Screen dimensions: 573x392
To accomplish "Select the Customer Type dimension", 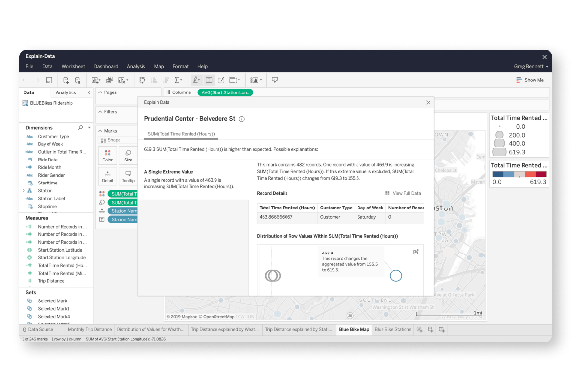I will pos(53,136).
